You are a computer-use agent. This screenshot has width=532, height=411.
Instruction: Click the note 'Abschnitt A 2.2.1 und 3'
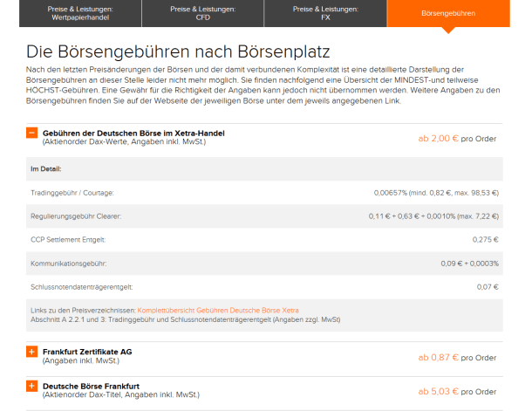[x=68, y=319]
